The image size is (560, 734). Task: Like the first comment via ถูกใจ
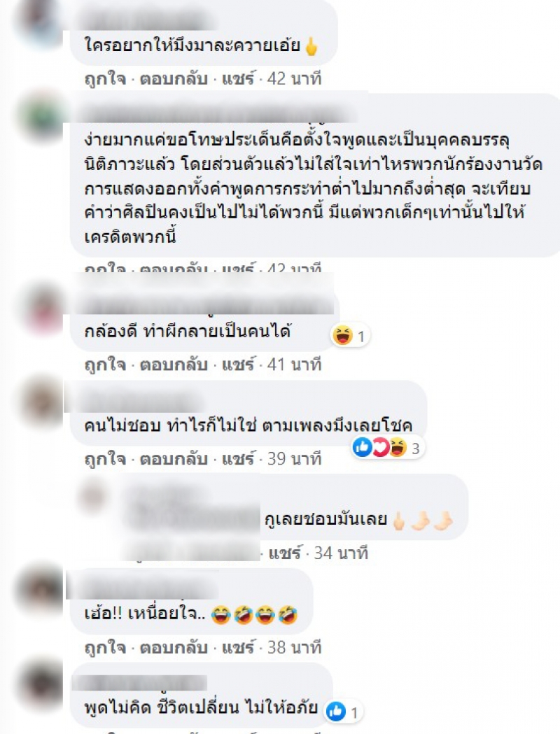[106, 78]
